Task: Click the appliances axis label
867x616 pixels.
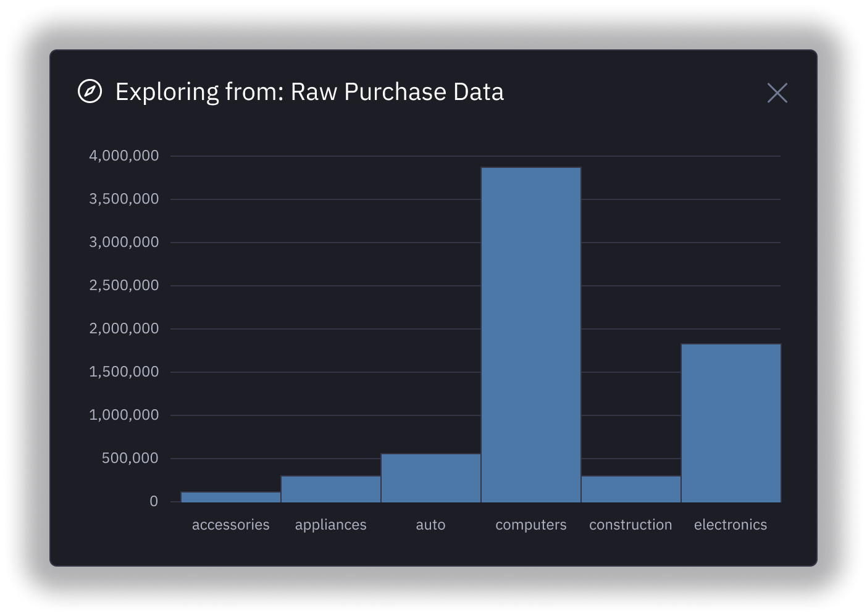Action: click(x=331, y=525)
